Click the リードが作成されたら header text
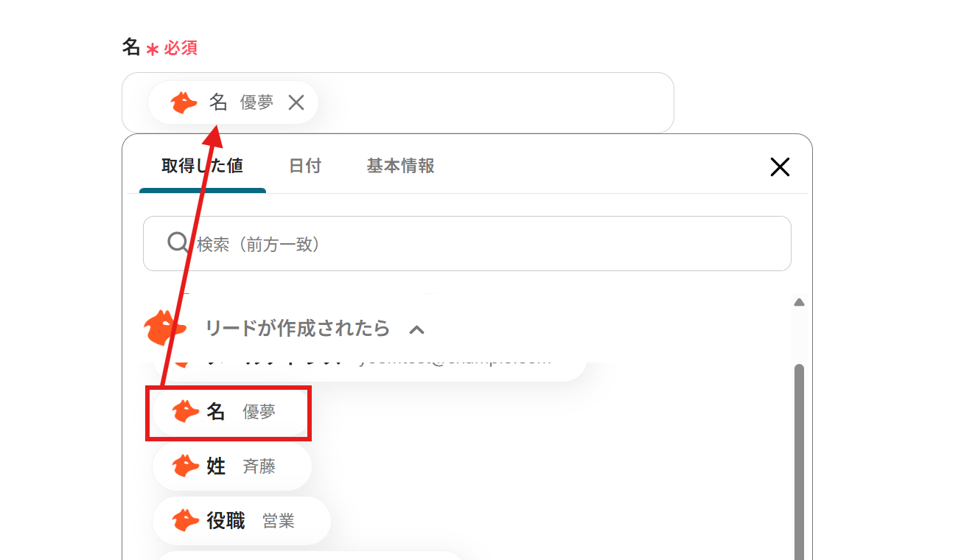The width and height of the screenshot is (964, 560). click(x=297, y=329)
